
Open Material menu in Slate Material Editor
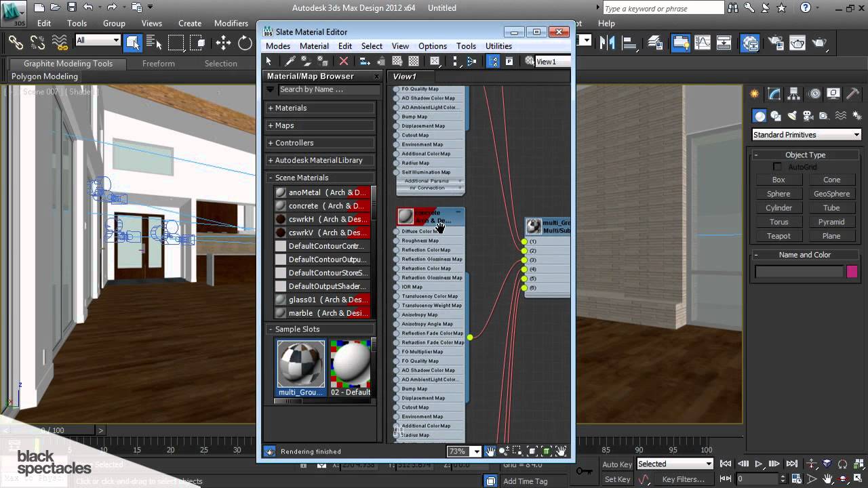[x=314, y=46]
